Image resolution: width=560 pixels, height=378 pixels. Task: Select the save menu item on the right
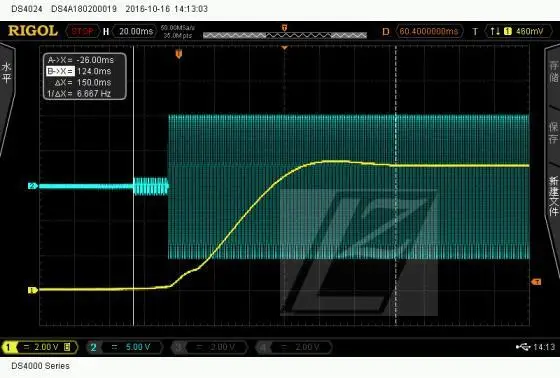coord(553,133)
